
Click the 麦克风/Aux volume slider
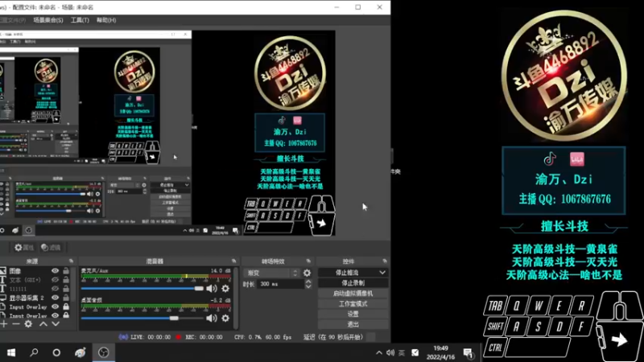click(142, 289)
